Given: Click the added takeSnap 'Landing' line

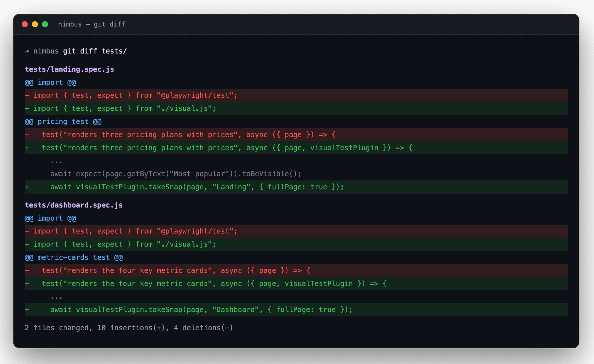Looking at the screenshot, I should (296, 187).
